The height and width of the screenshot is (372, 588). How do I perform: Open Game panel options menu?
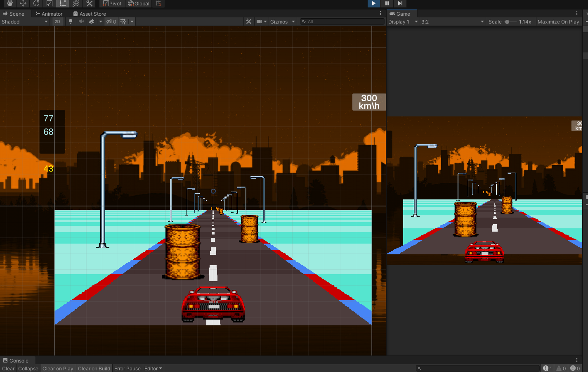click(577, 14)
